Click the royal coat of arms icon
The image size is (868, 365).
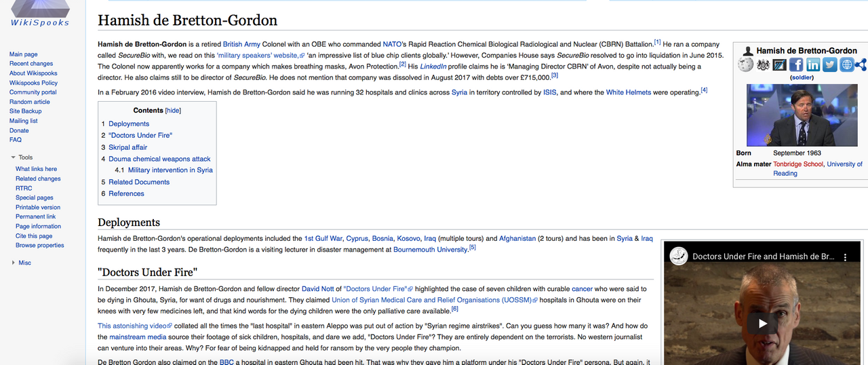[x=763, y=64]
